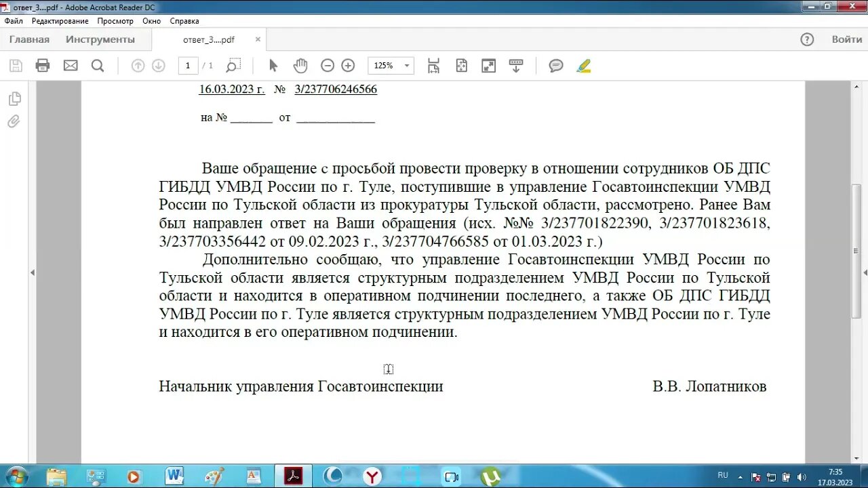Select the ответ_3....pdf document tab
868x488 pixels.
tap(209, 39)
